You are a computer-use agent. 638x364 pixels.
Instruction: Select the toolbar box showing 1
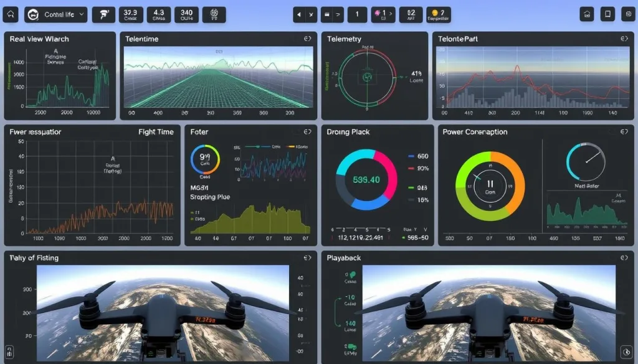click(357, 15)
